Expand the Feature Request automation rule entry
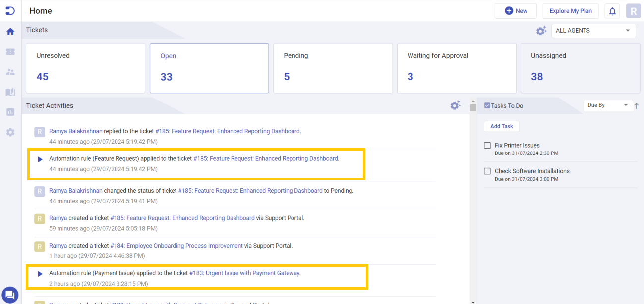Viewport: 644px width, 304px height. click(40, 159)
